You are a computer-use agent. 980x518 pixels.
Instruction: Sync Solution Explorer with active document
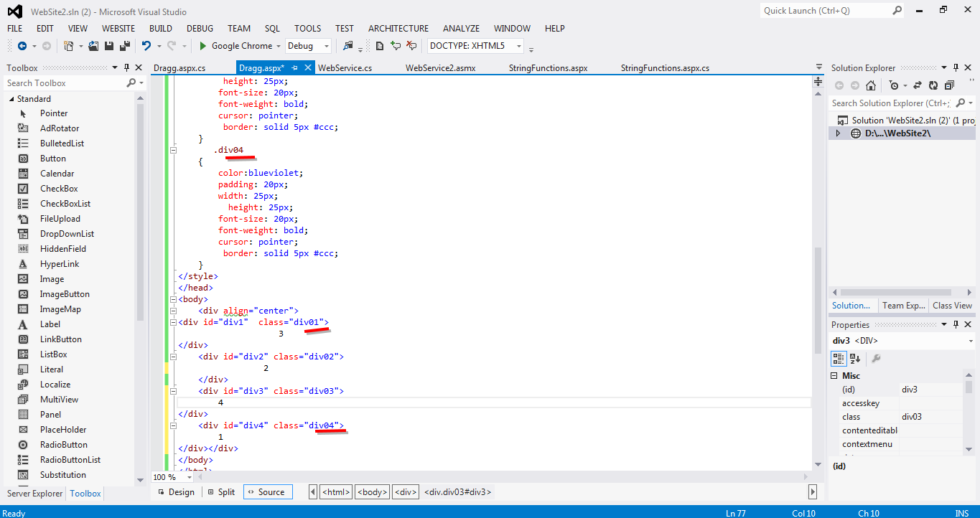(918, 85)
